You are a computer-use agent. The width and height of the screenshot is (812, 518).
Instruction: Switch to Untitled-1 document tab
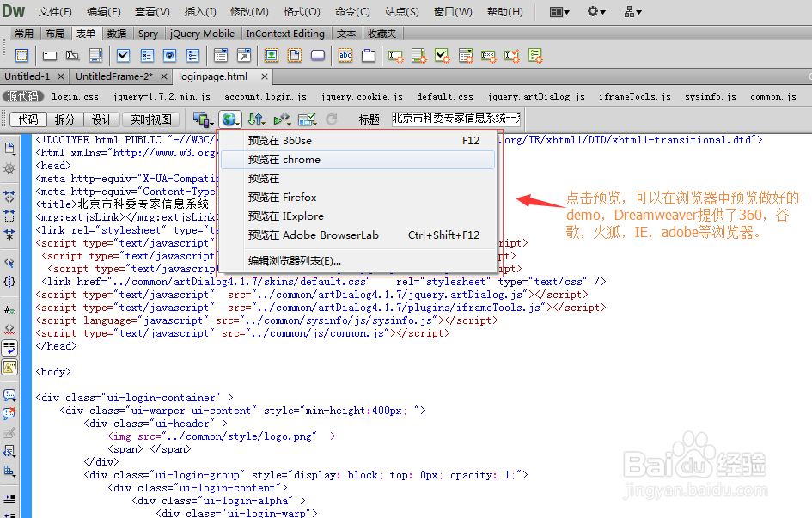pos(27,76)
